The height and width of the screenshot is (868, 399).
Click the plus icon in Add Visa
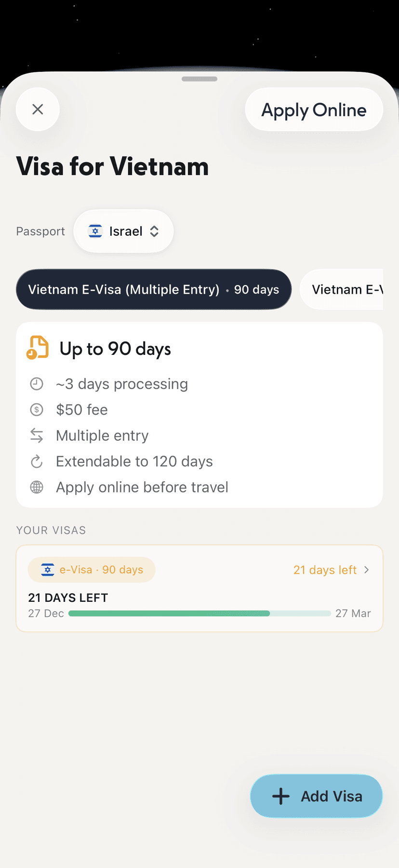(281, 796)
